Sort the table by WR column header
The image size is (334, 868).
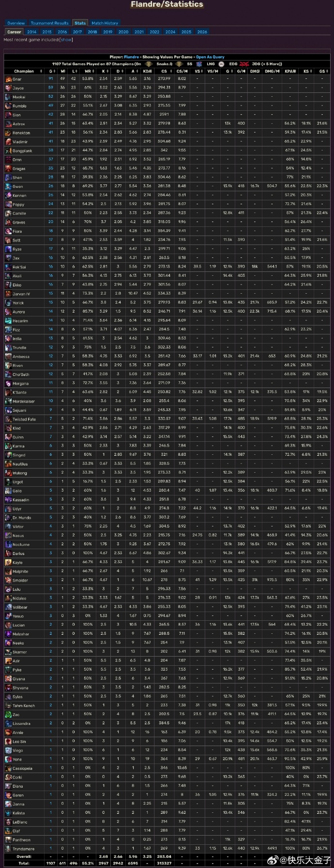pyautogui.click(x=88, y=72)
